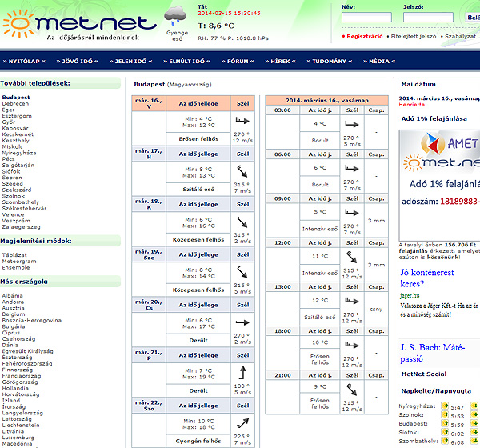
Task: Click wind arrow icon in 09:00 row
Action: pyautogui.click(x=352, y=212)
